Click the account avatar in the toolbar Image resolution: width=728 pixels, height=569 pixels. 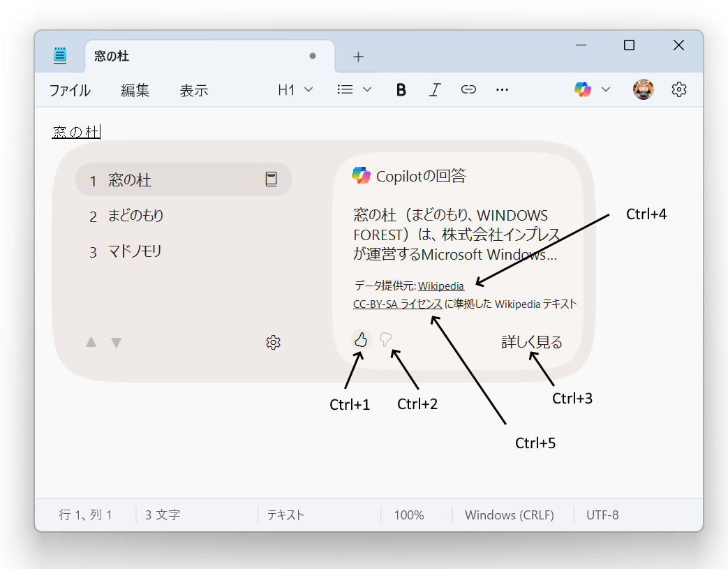[x=643, y=89]
